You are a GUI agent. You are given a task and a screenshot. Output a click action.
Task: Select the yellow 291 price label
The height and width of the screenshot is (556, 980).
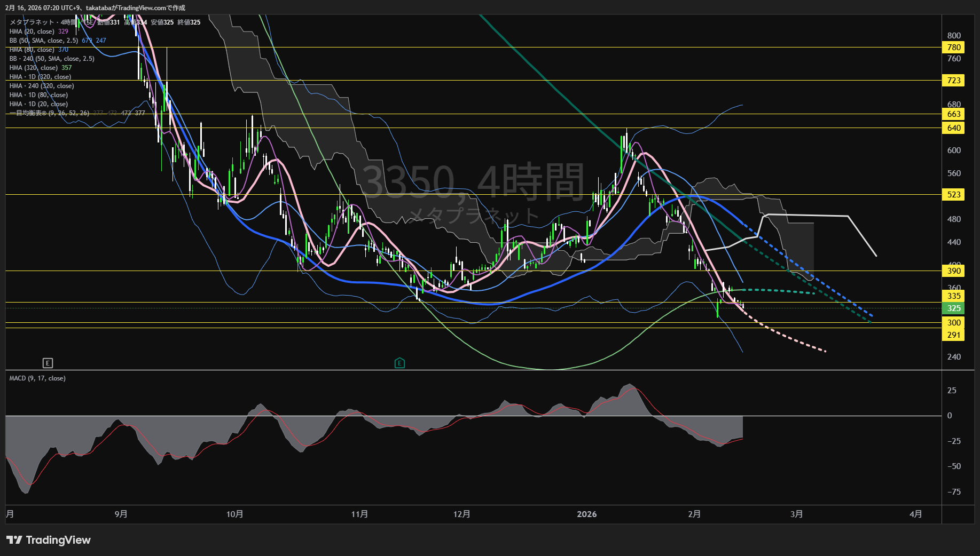pyautogui.click(x=954, y=335)
